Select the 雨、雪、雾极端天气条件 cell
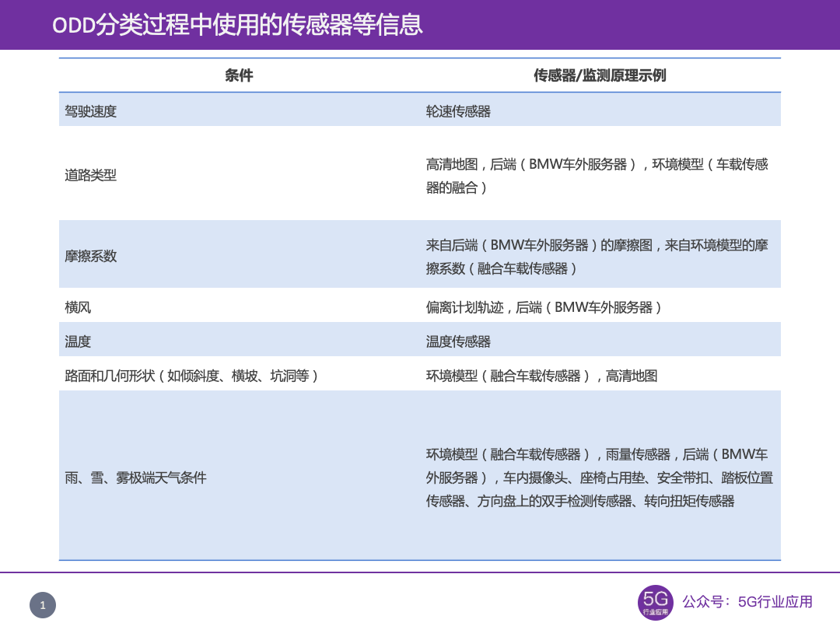The image size is (840, 630). pos(239,477)
